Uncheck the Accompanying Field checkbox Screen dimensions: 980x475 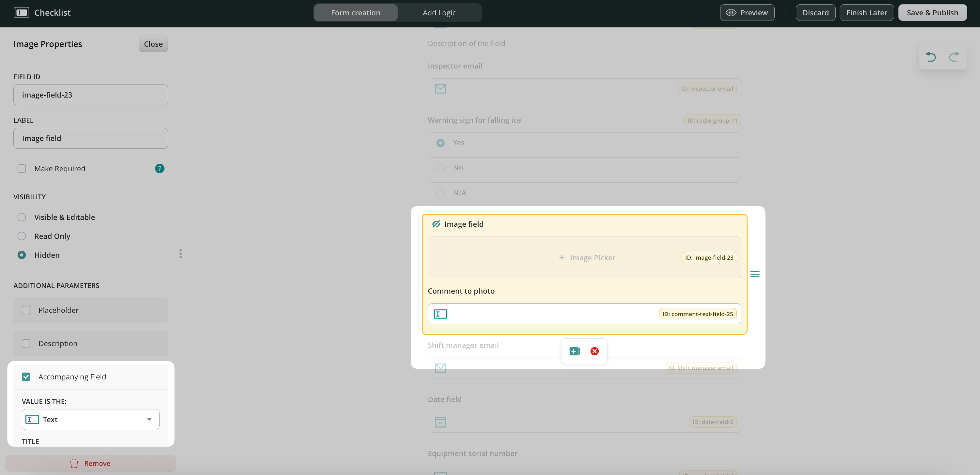click(x=26, y=376)
